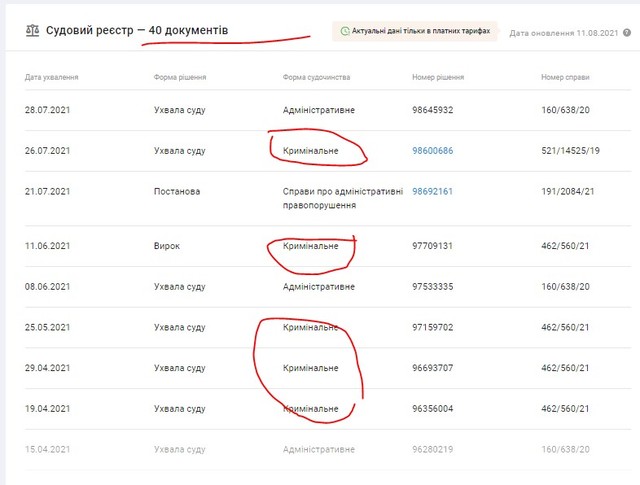Viewport: 640px width, 485px height.
Task: Click the scales icon beside Судовий реєстр
Action: 33,31
